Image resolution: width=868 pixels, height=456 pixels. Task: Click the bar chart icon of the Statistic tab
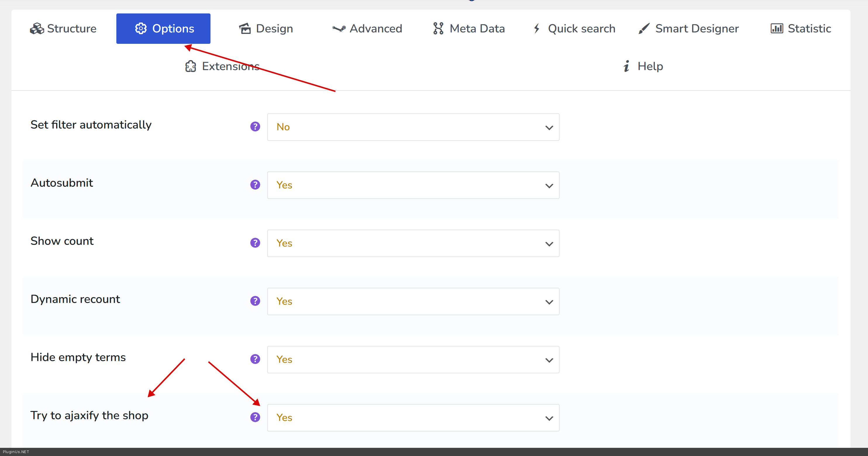[x=776, y=29]
